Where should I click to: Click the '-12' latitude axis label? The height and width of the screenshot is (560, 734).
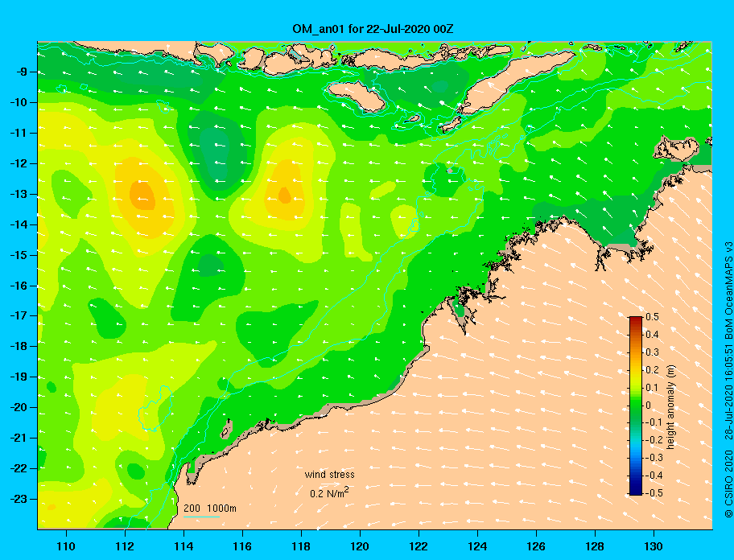coord(19,163)
